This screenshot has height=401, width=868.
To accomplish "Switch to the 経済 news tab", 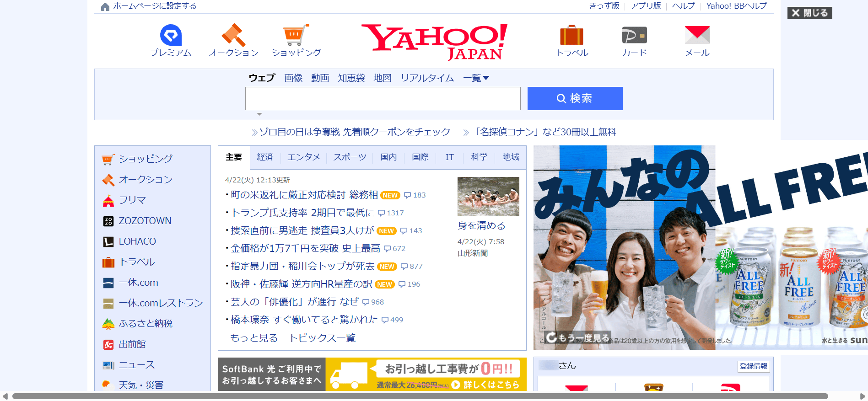I will point(265,157).
